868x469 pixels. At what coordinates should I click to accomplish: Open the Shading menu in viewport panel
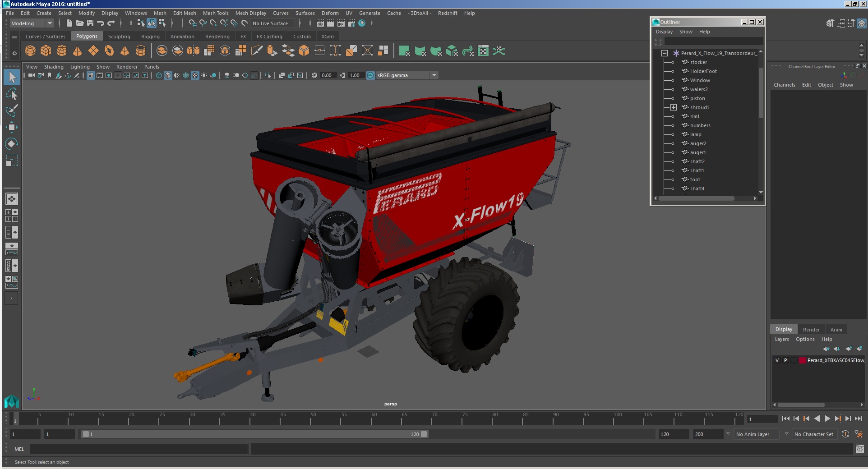(54, 67)
